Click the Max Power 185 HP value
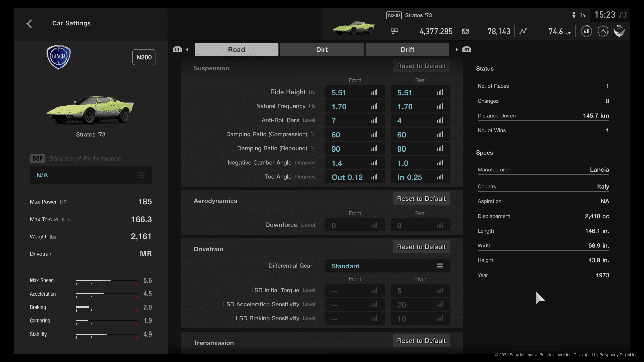Image resolution: width=644 pixels, height=362 pixels. pos(145,202)
